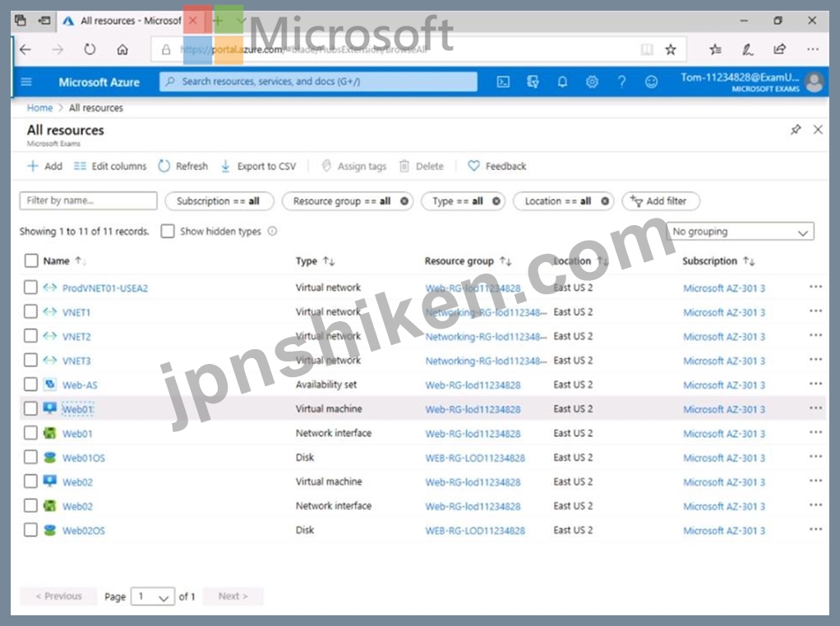Check the ProdVNET01-USEA2 row checkbox
The height and width of the screenshot is (626, 840).
click(x=30, y=288)
